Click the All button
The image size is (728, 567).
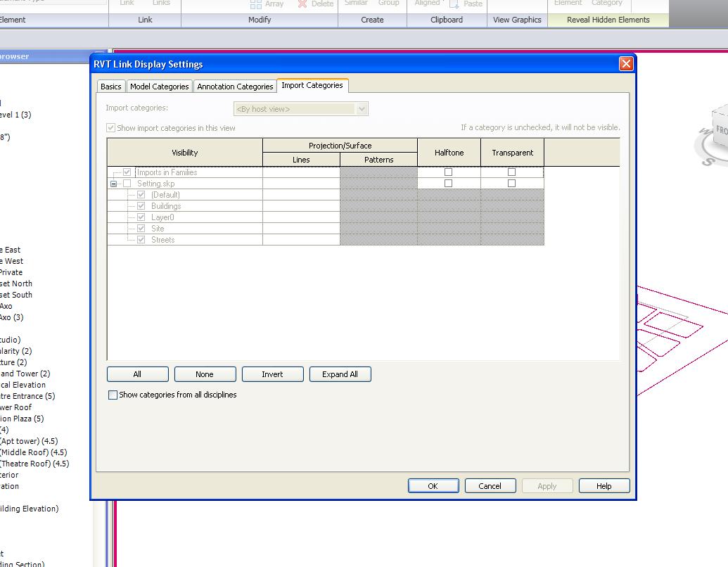137,374
